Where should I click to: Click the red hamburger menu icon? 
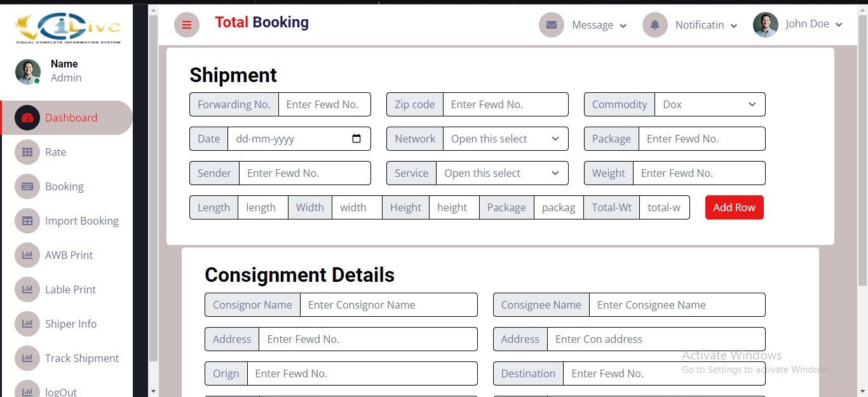pos(187,25)
